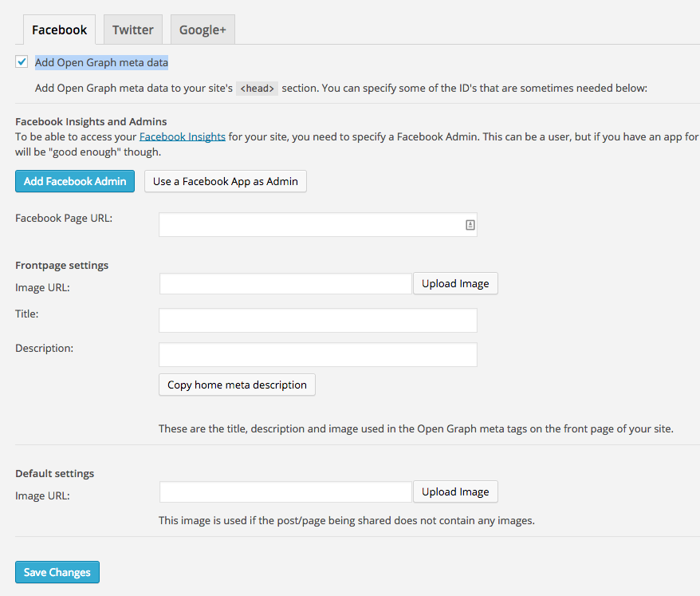Viewport: 700px width, 596px height.
Task: Open the Facebook Insights link
Action: point(182,136)
